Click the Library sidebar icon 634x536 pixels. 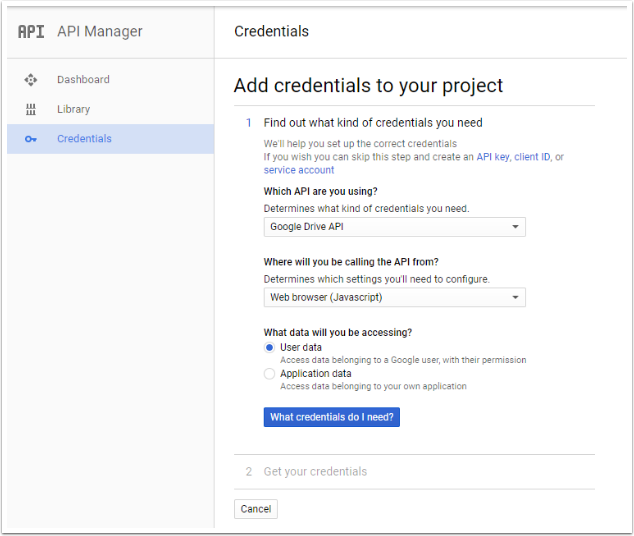point(31,109)
